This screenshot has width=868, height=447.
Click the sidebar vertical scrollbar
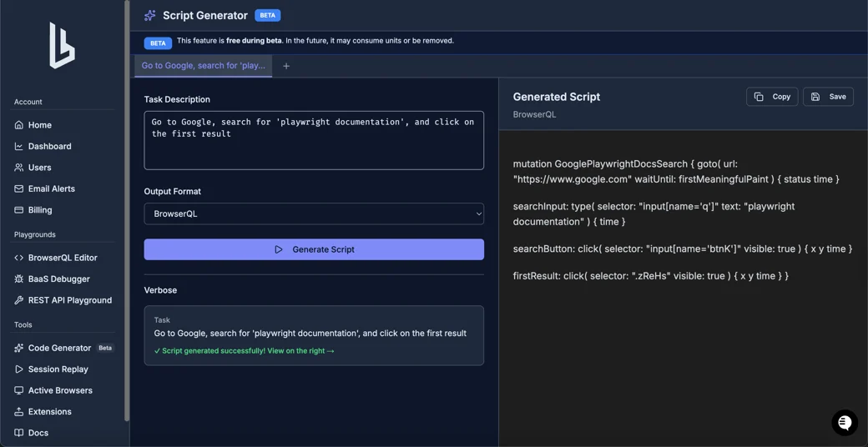pyautogui.click(x=127, y=210)
